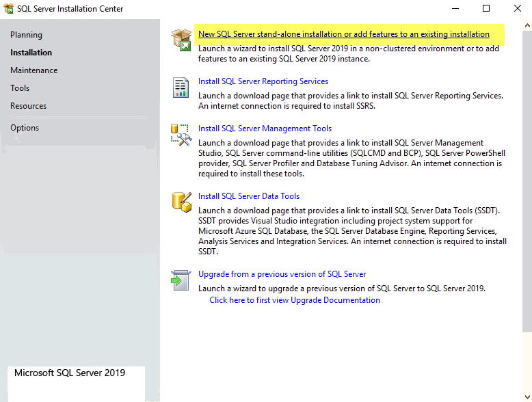Click the Management Tools wrench icon
Image resolution: width=532 pixels, height=402 pixels.
coord(181,135)
